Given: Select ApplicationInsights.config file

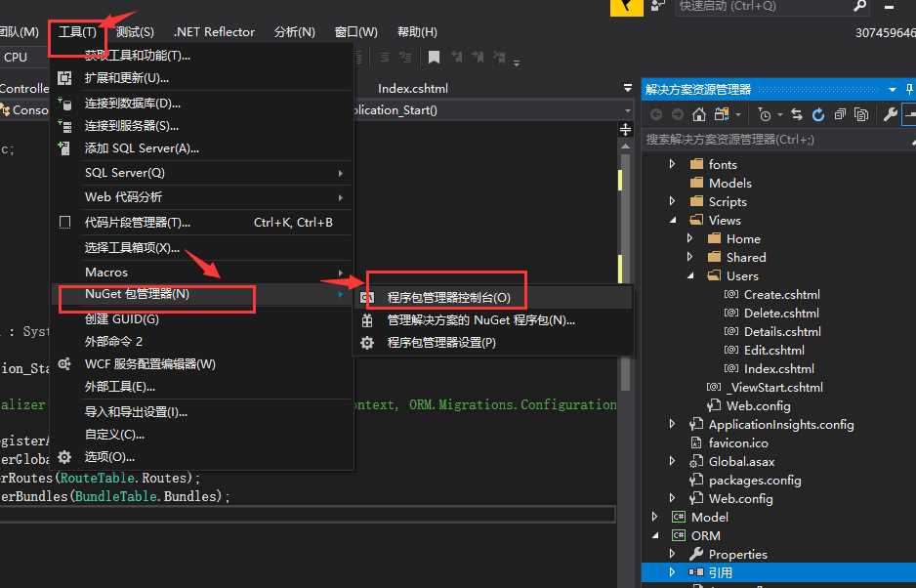Looking at the screenshot, I should 781,424.
